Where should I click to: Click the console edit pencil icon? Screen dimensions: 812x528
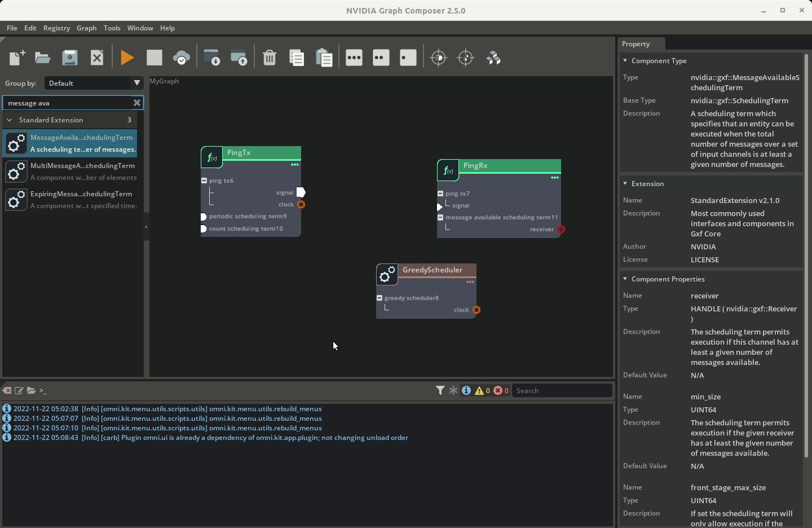point(19,390)
